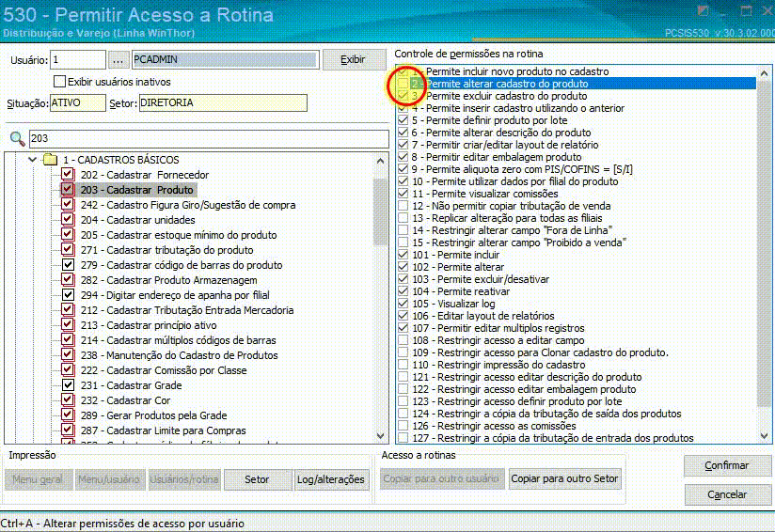
Task: Click permissions list scrollbar down arrow
Action: coord(764,436)
